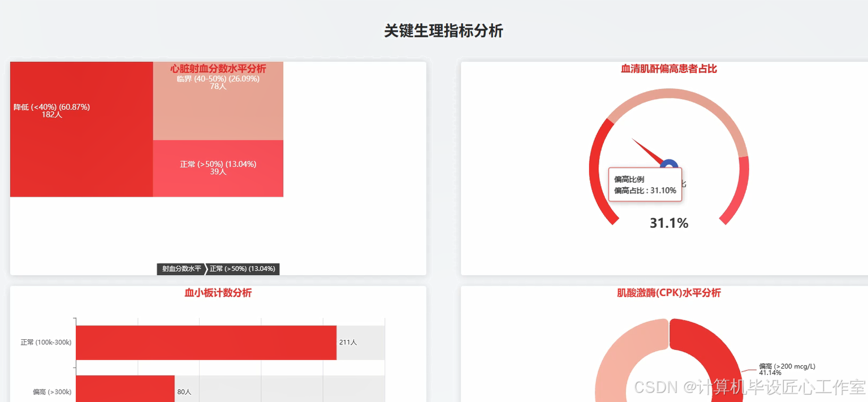The height and width of the screenshot is (402, 868).
Task: Click the 正常 (100k-300k) axis label
Action: (x=46, y=342)
